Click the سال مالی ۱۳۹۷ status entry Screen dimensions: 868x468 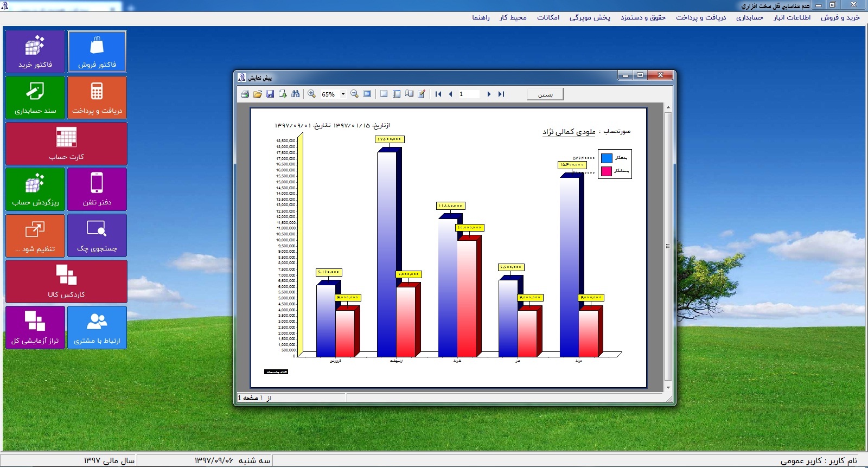pyautogui.click(x=109, y=460)
